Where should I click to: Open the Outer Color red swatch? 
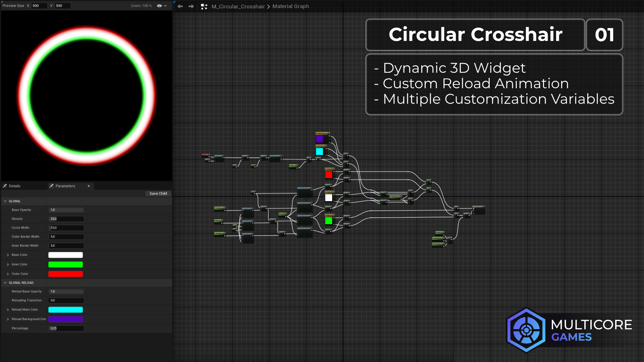pos(65,274)
